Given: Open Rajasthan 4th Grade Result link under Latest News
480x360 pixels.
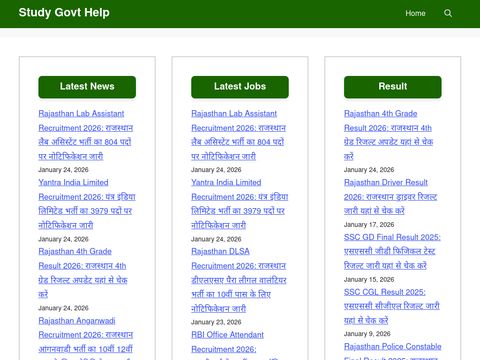Looking at the screenshot, I should tap(83, 273).
